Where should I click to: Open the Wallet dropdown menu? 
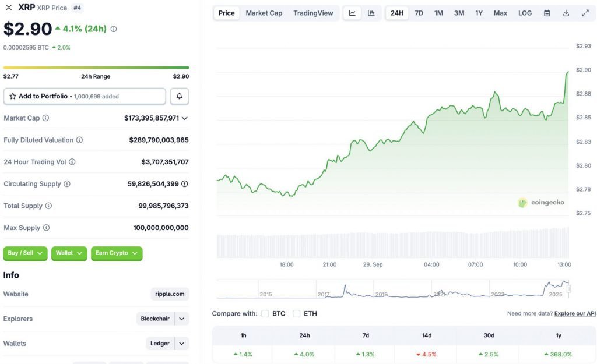pos(69,253)
